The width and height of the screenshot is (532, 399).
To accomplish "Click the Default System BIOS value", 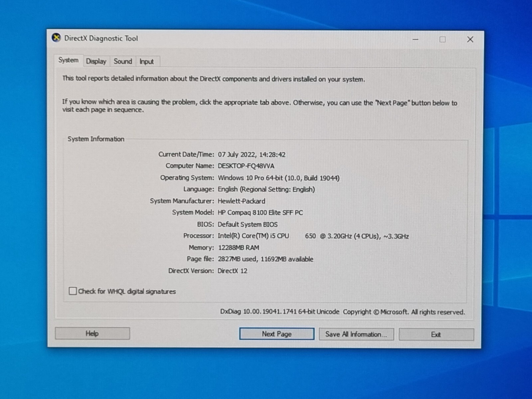I will click(248, 224).
